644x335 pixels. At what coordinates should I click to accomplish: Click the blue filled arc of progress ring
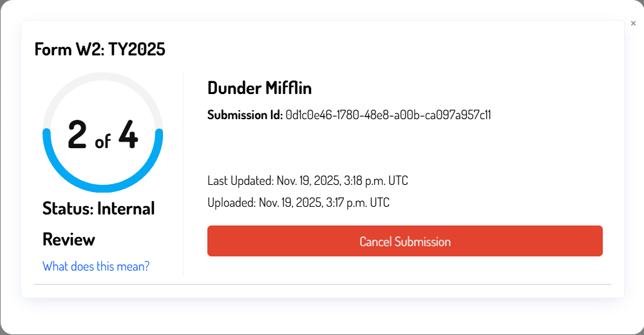[x=103, y=186]
